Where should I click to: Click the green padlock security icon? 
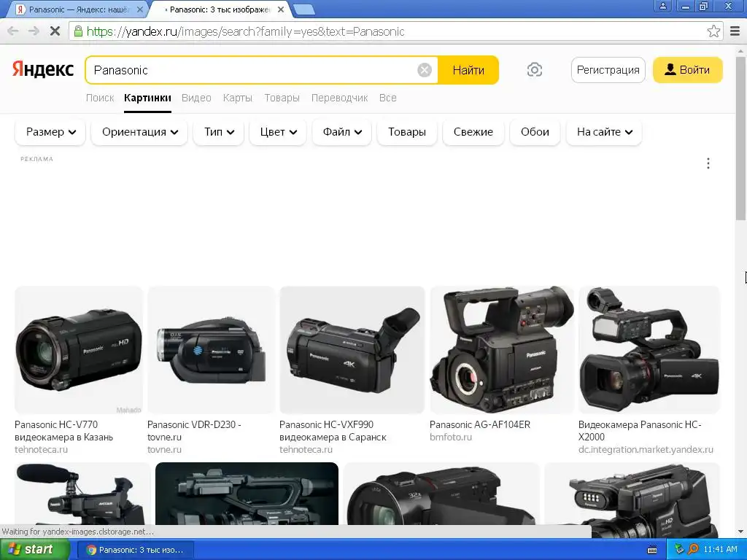pos(78,31)
